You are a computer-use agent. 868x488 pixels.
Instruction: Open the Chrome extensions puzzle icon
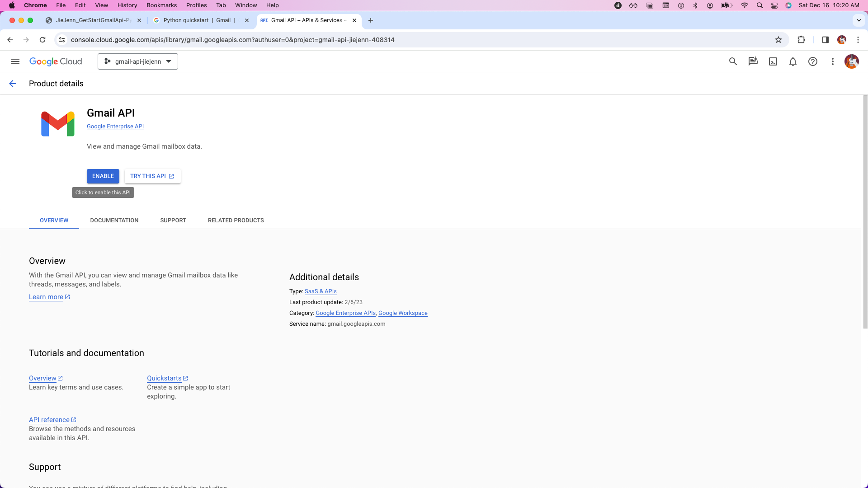click(802, 40)
